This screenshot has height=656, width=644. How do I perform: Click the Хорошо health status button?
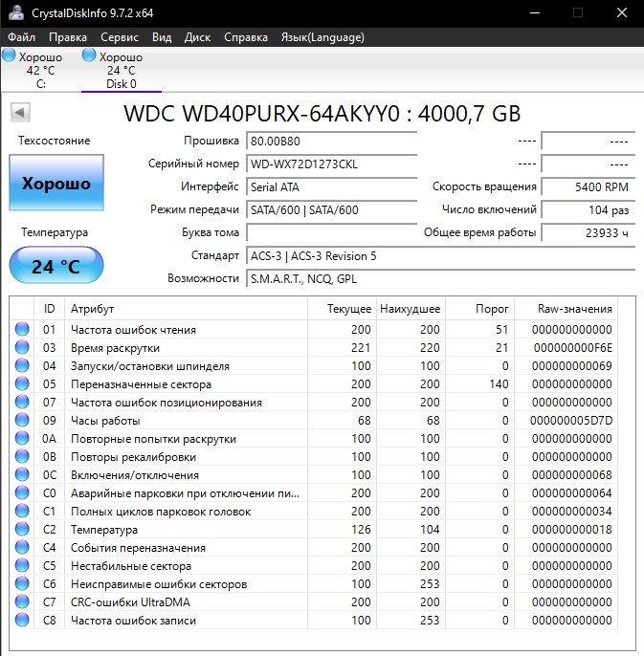coord(56,183)
